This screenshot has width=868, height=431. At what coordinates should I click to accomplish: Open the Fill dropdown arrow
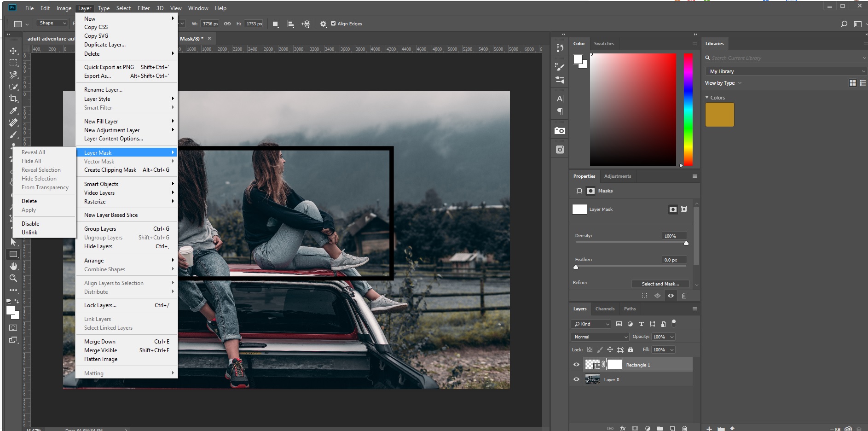672,350
